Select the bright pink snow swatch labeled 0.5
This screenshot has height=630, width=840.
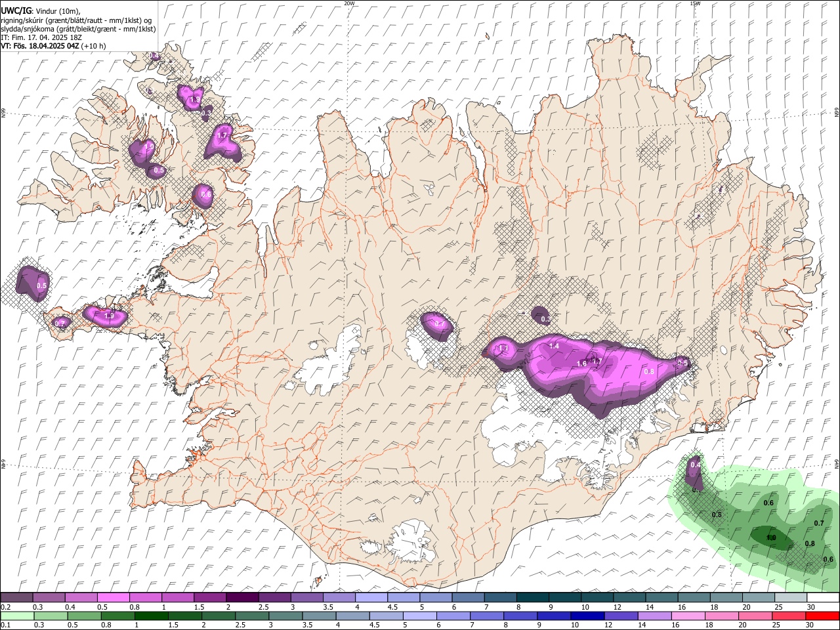113,598
